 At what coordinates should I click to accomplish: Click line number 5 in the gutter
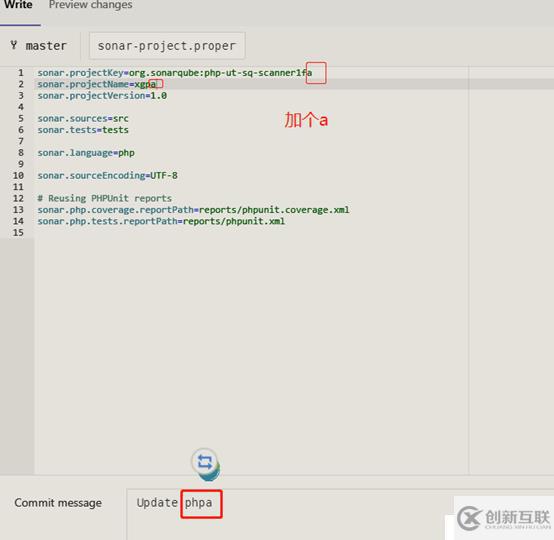[21, 118]
